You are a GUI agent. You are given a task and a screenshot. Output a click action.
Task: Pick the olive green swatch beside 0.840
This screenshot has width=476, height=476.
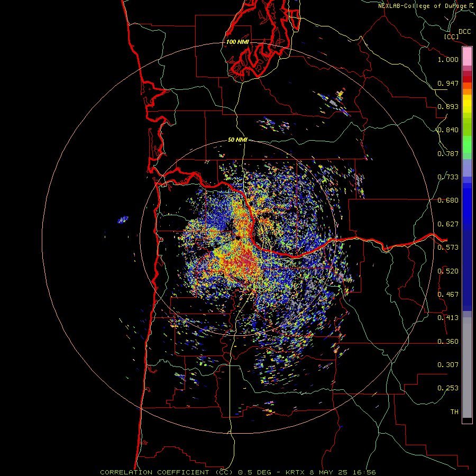pyautogui.click(x=467, y=127)
